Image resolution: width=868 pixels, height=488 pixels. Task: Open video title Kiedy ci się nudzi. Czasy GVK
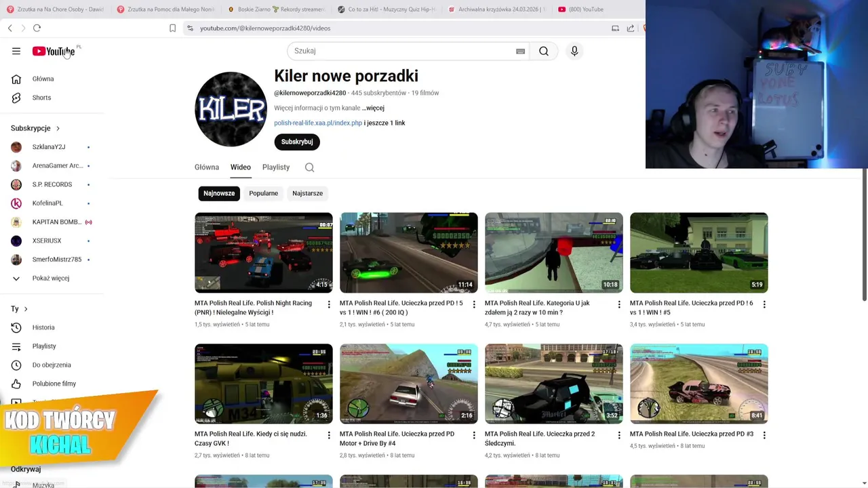tap(251, 439)
